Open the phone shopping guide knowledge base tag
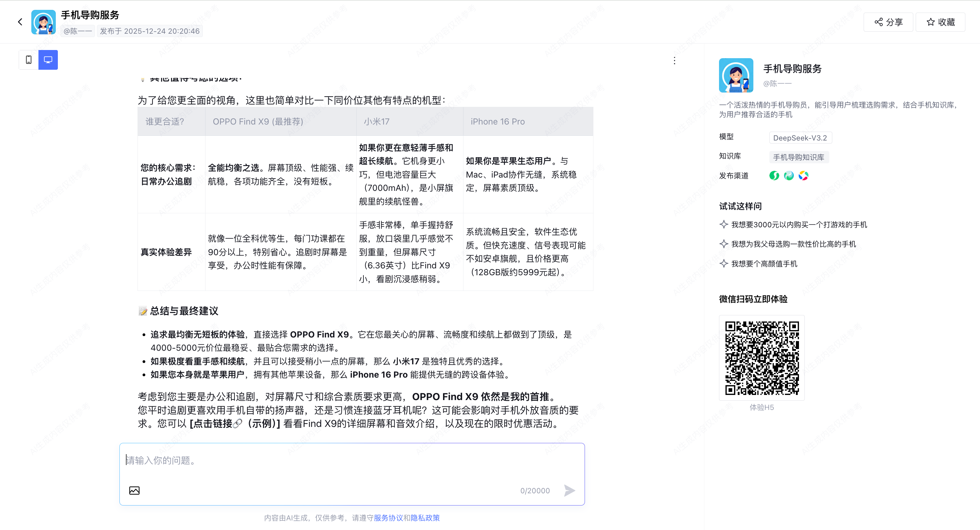This screenshot has height=530, width=980. tap(799, 157)
